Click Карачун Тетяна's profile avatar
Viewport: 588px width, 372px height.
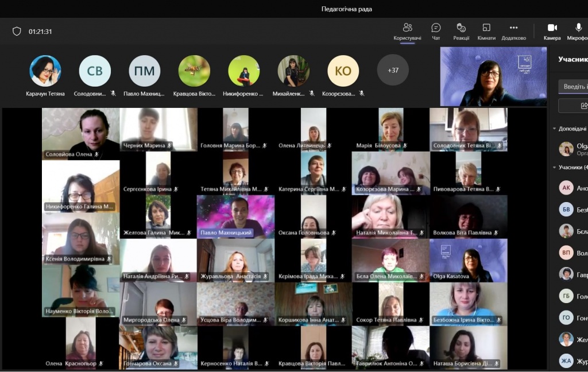(45, 71)
